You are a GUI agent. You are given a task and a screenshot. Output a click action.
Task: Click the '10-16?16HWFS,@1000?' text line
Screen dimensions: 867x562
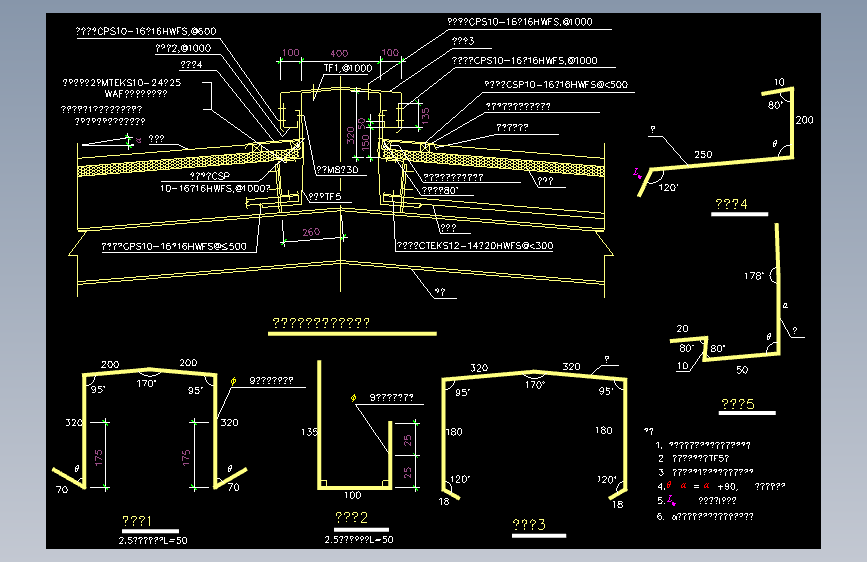point(215,189)
